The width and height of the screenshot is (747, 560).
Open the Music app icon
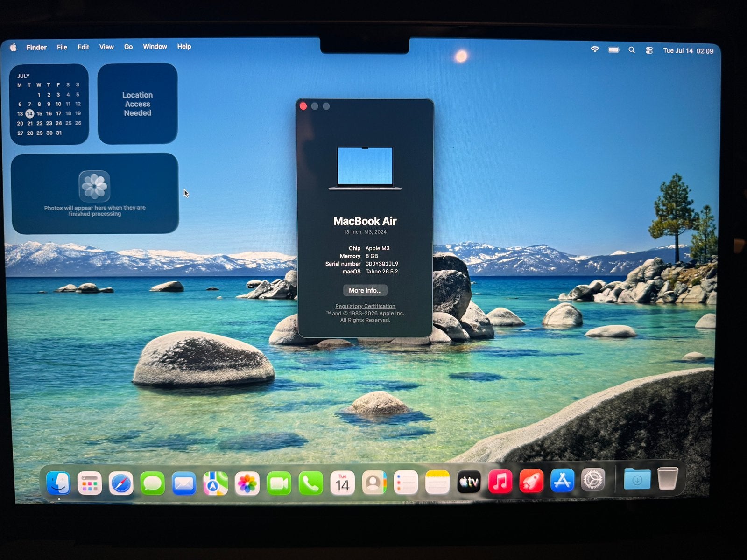(x=500, y=481)
